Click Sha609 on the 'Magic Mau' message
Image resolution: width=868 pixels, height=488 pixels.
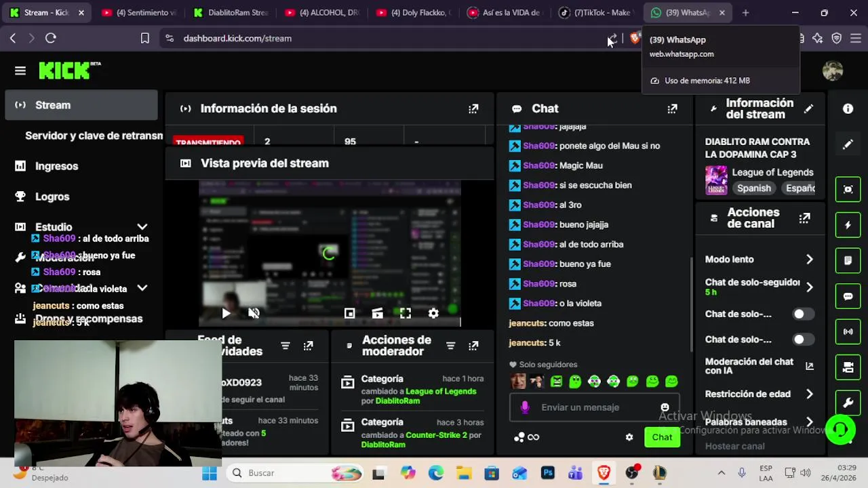tap(539, 165)
